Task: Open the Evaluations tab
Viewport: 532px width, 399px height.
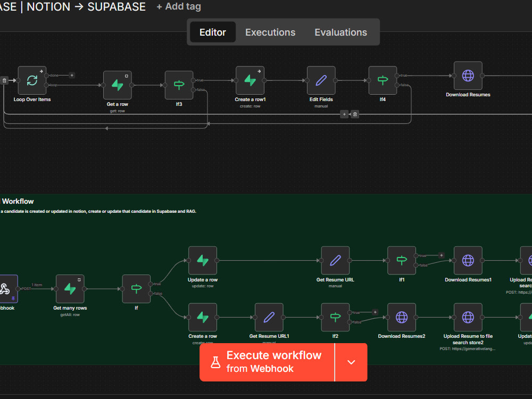Action: [340, 32]
